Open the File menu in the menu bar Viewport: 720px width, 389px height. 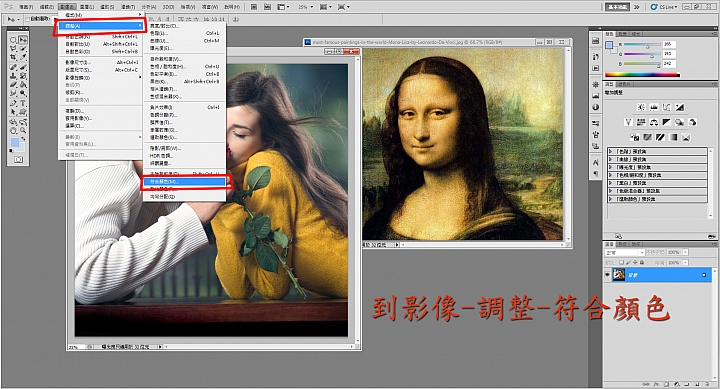(26, 7)
